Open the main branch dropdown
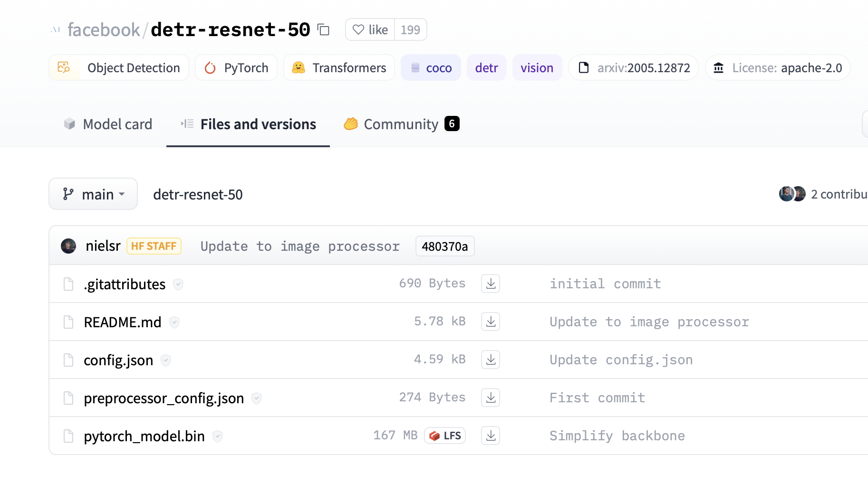 (x=93, y=194)
